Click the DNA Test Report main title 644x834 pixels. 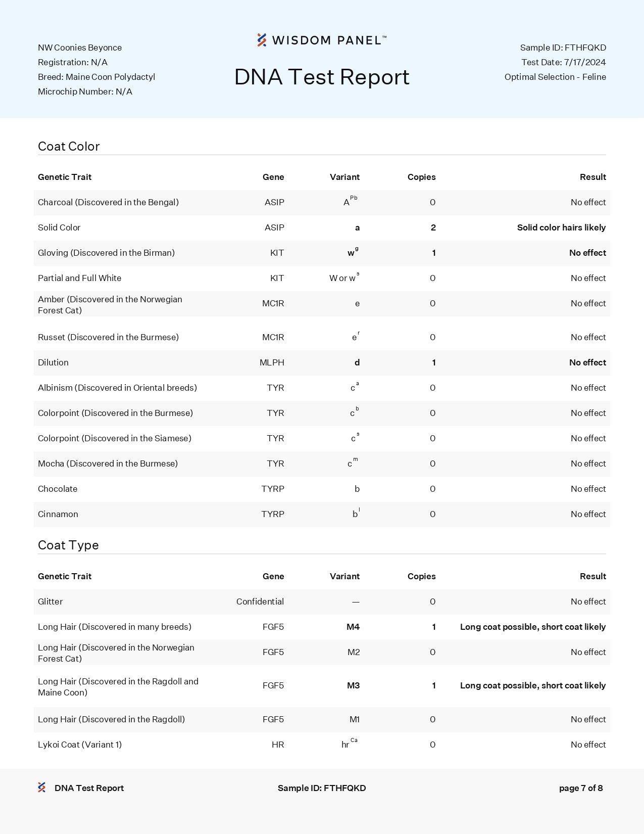coord(322,77)
